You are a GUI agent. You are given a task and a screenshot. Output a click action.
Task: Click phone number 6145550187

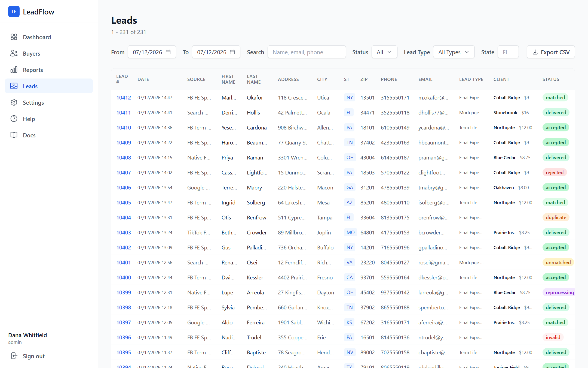[x=395, y=157]
